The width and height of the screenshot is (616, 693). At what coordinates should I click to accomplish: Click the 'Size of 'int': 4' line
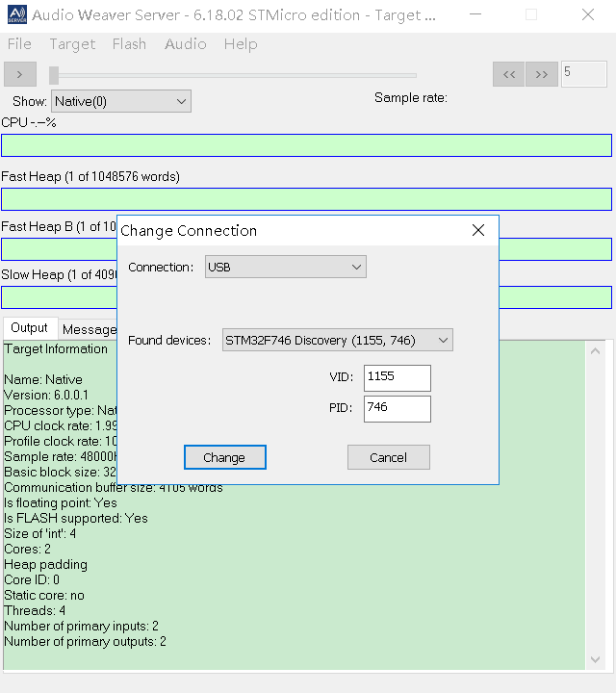[40, 533]
